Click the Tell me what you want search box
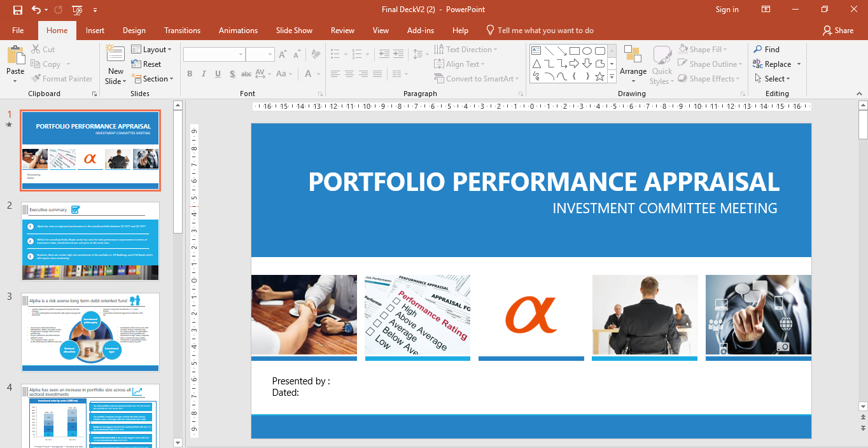Image resolution: width=868 pixels, height=448 pixels. (540, 31)
